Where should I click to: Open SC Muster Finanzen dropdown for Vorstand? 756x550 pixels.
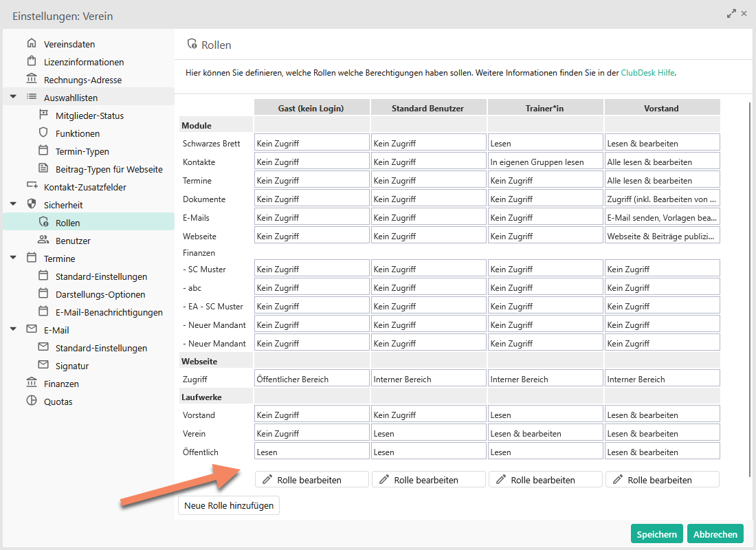pyautogui.click(x=662, y=269)
